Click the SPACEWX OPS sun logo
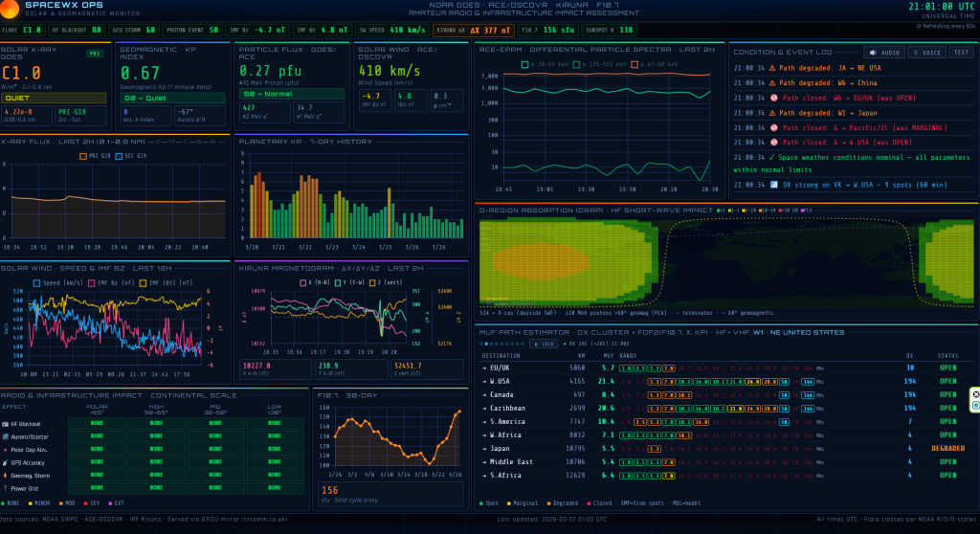Image resolution: width=980 pixels, height=534 pixels. pyautogui.click(x=10, y=10)
